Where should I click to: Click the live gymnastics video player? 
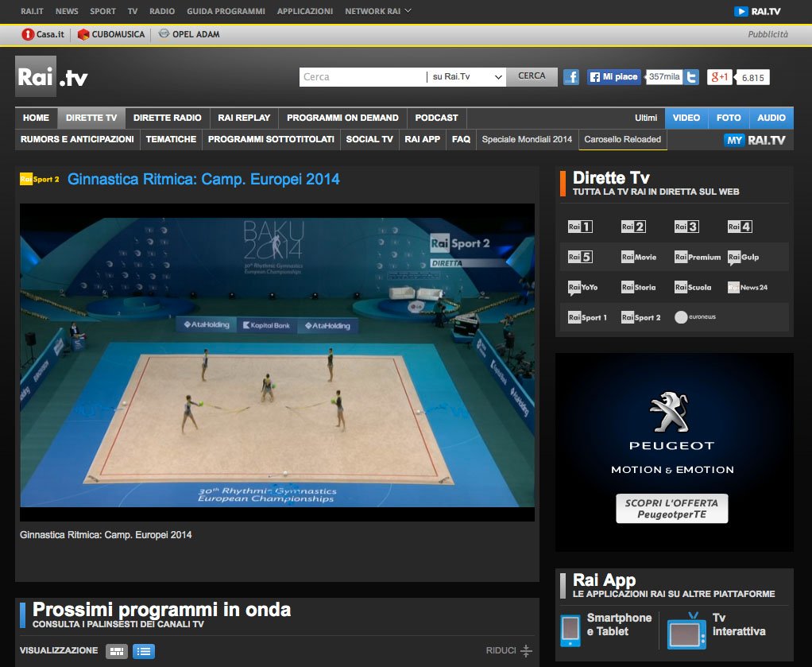coord(277,363)
